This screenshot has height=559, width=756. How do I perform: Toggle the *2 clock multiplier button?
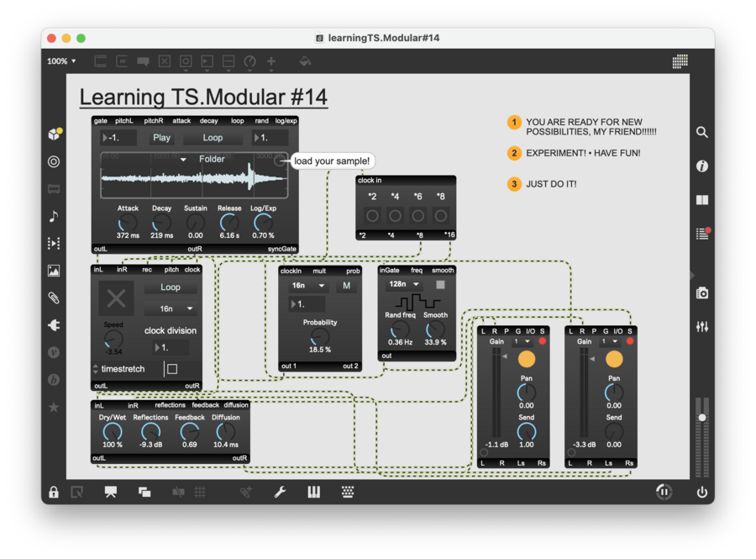tap(372, 215)
